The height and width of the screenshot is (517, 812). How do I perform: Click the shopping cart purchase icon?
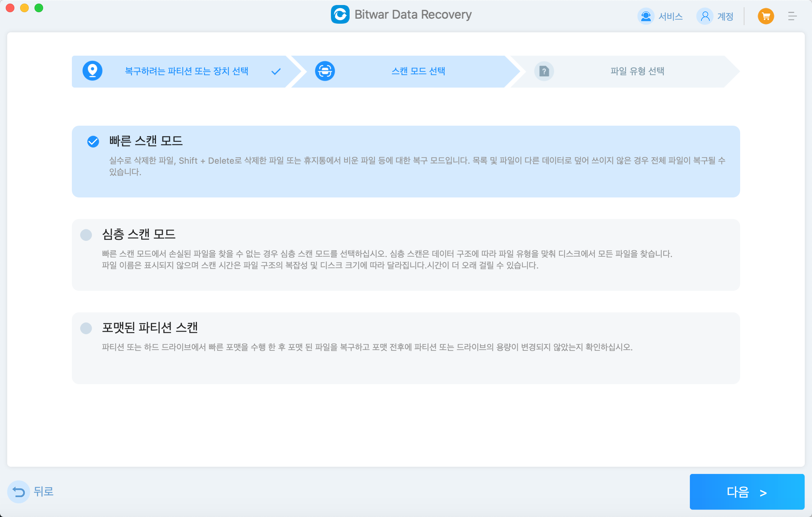point(765,16)
